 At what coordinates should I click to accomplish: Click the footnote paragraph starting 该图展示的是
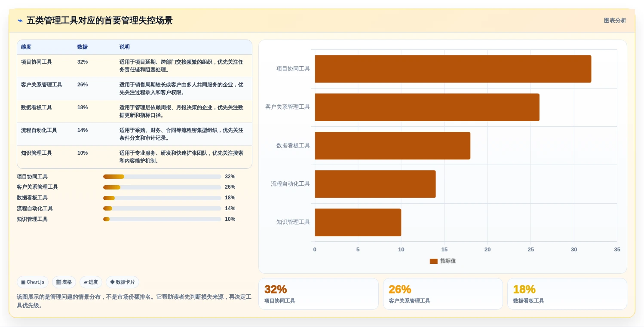[x=134, y=301]
